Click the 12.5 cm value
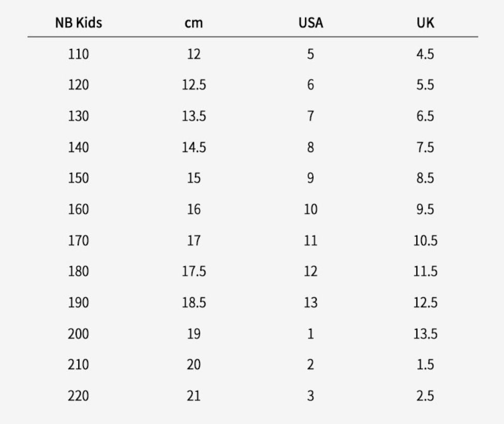This screenshot has height=424, width=504. [x=194, y=85]
